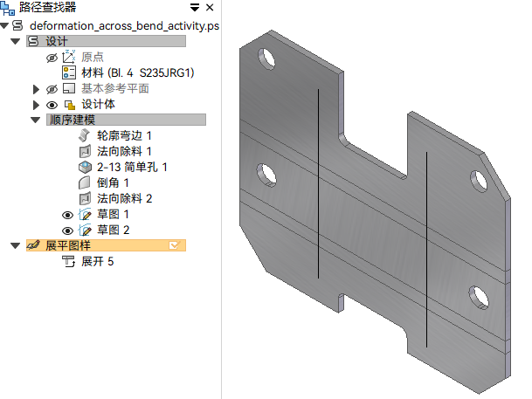The image size is (532, 399).
Task: Show the hidden 原点 origin
Action: 52,58
